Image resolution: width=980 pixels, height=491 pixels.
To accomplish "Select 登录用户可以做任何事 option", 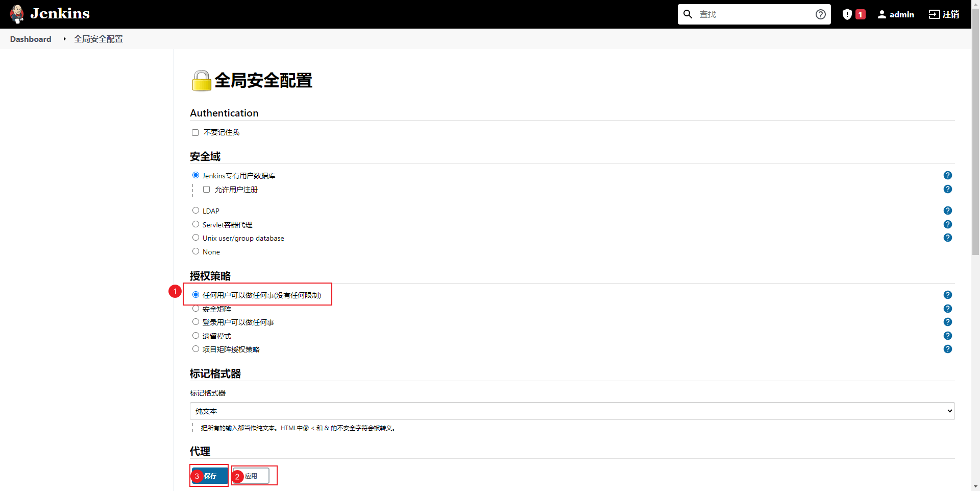I will (x=195, y=322).
